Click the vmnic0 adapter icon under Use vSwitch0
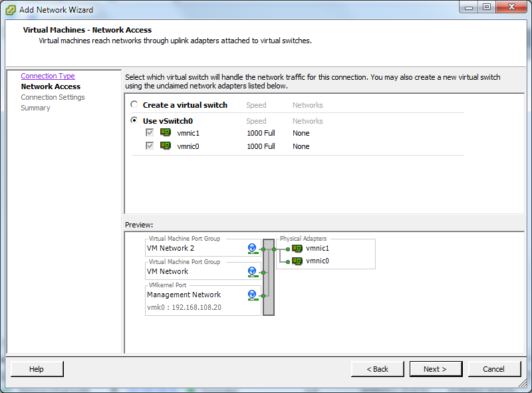This screenshot has width=532, height=393. (x=165, y=146)
